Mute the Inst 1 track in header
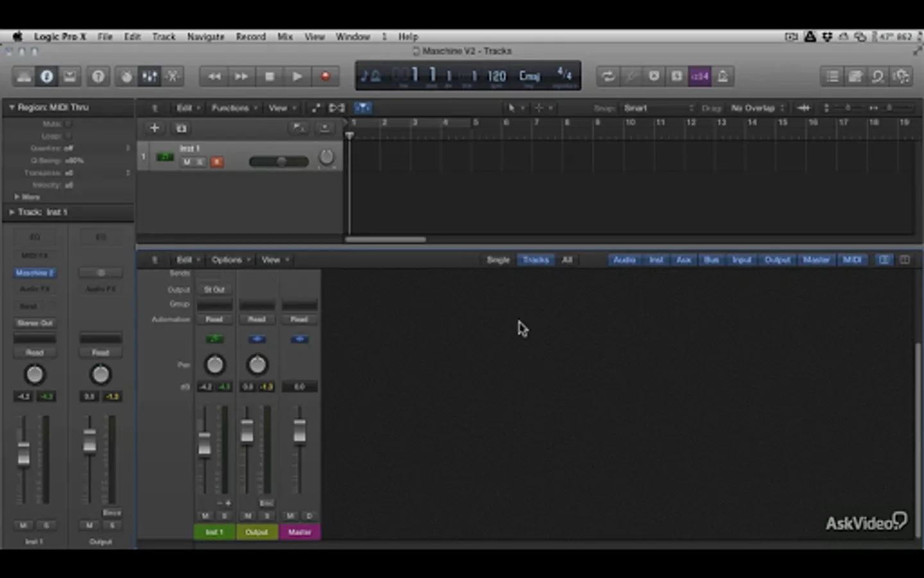The image size is (924, 578). coord(187,162)
